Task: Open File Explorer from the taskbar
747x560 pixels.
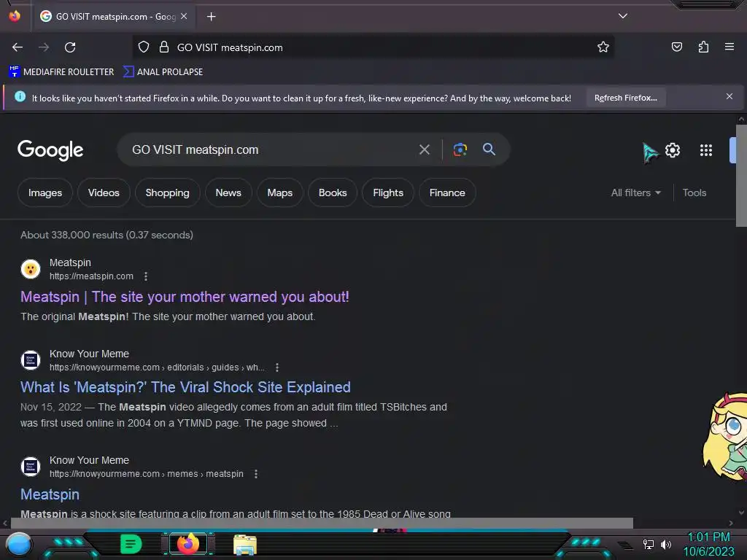Action: pos(245,545)
